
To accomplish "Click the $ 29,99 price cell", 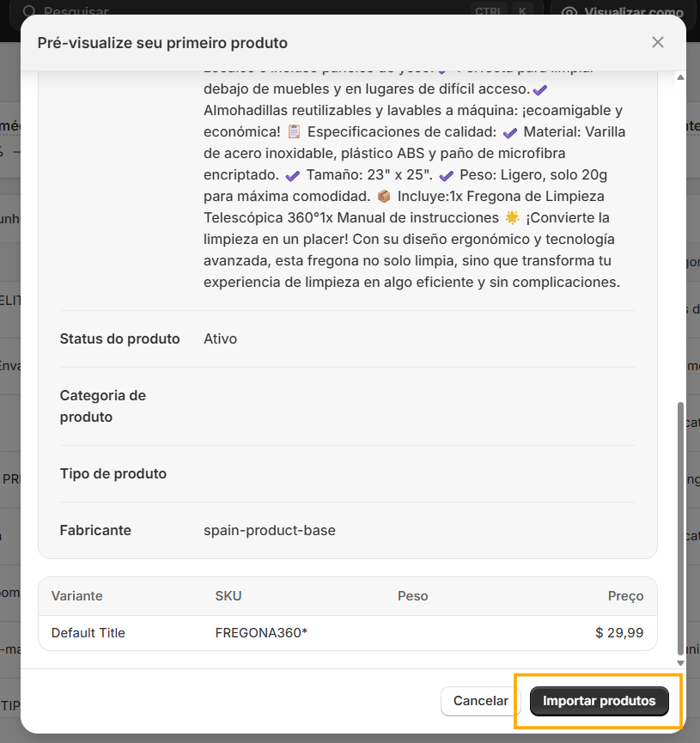I will tap(619, 633).
